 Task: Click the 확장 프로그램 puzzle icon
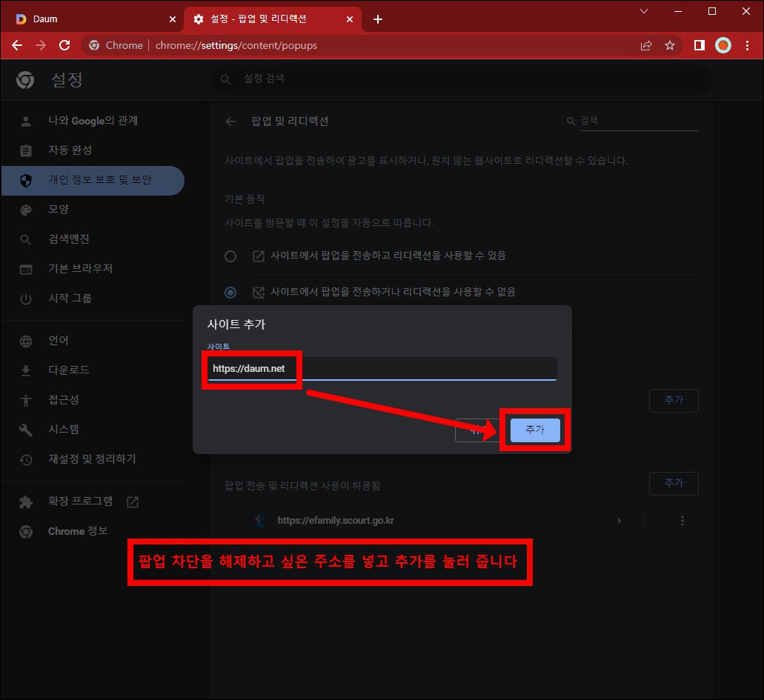[27, 501]
